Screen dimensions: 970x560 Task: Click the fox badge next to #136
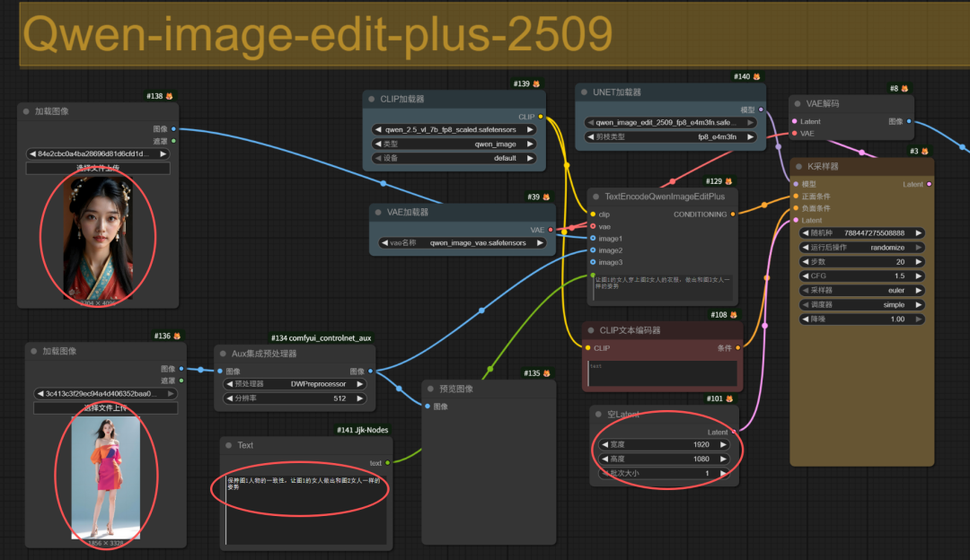pyautogui.click(x=177, y=336)
